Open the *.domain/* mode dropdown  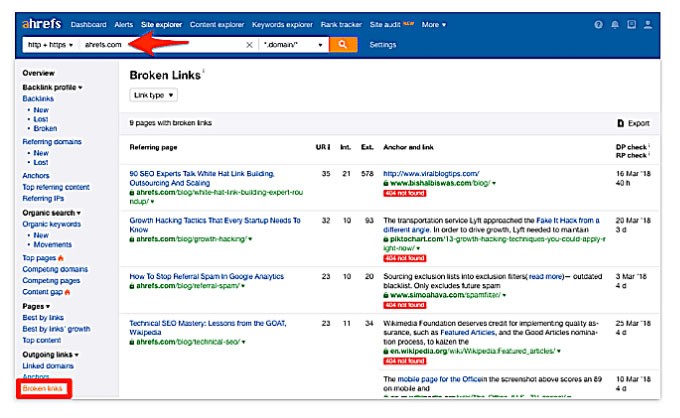293,45
